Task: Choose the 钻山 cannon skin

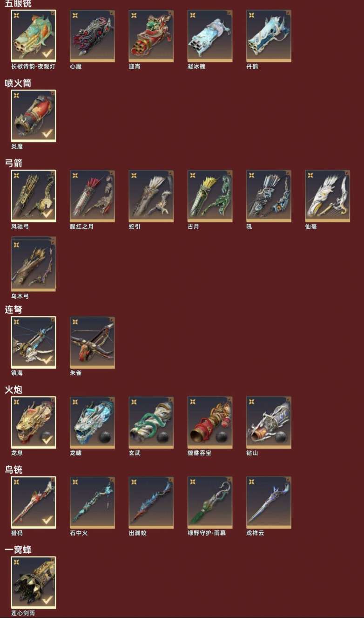Action: 269,423
